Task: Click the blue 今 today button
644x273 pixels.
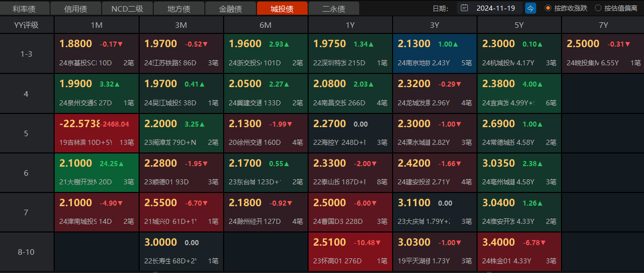Action: pos(530,8)
